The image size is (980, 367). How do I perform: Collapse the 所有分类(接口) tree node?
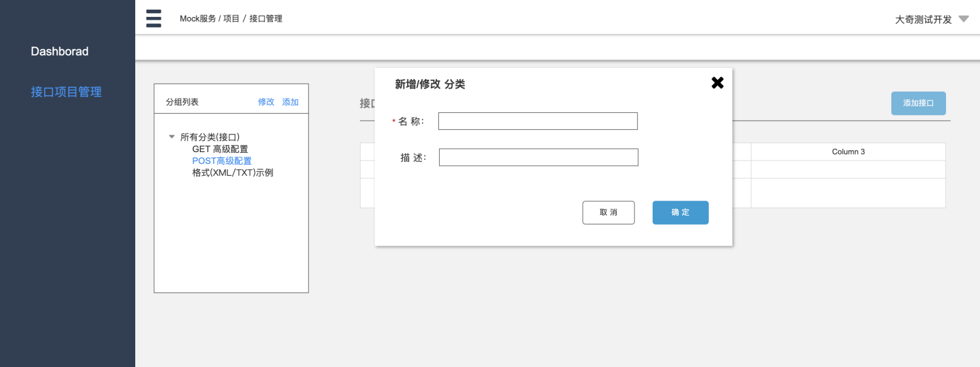tap(172, 136)
